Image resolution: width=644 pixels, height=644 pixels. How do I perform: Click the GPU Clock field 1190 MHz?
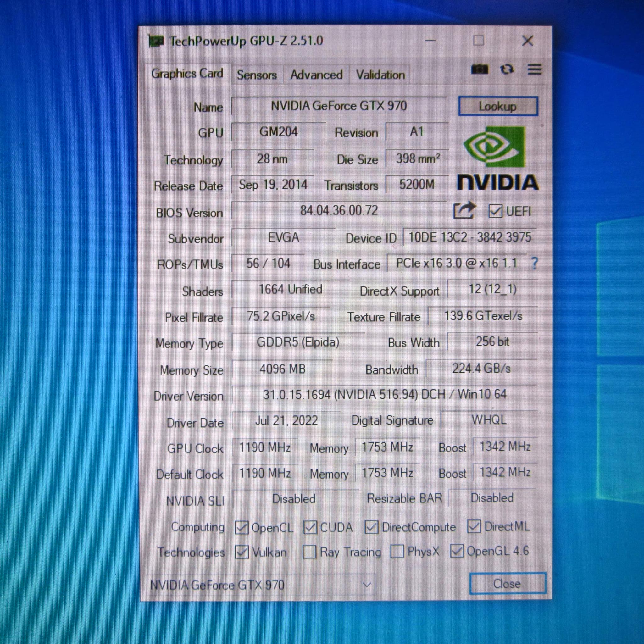pos(265,447)
